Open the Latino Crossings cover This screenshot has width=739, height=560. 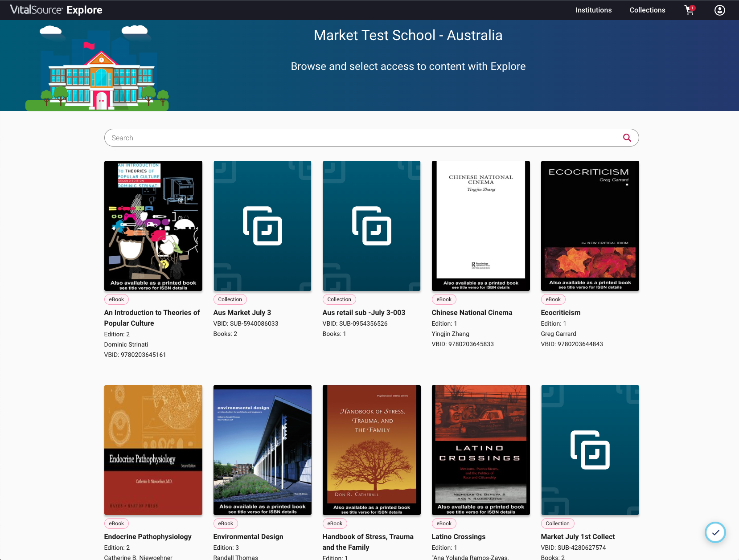pos(481,450)
